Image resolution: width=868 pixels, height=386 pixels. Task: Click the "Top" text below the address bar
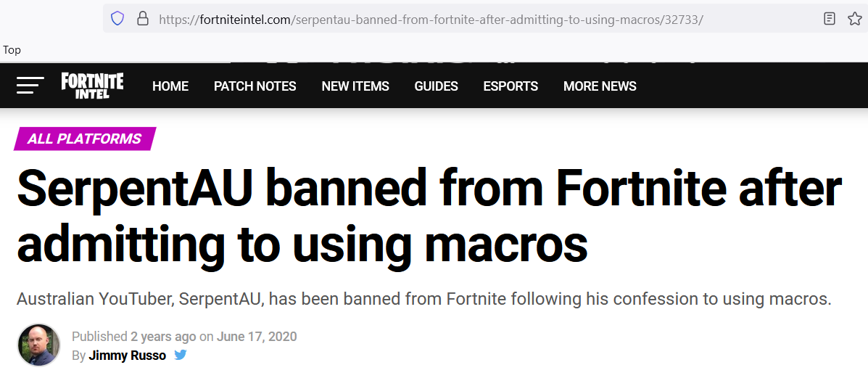point(12,50)
